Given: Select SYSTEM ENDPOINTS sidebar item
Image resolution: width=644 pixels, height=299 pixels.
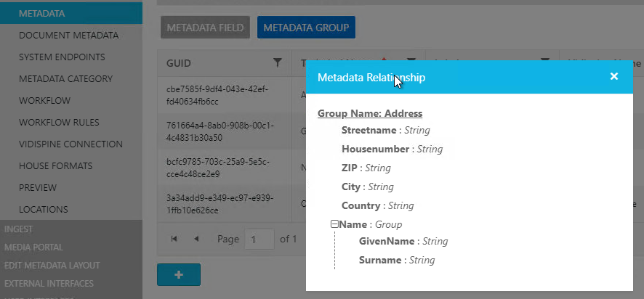Looking at the screenshot, I should click(62, 57).
